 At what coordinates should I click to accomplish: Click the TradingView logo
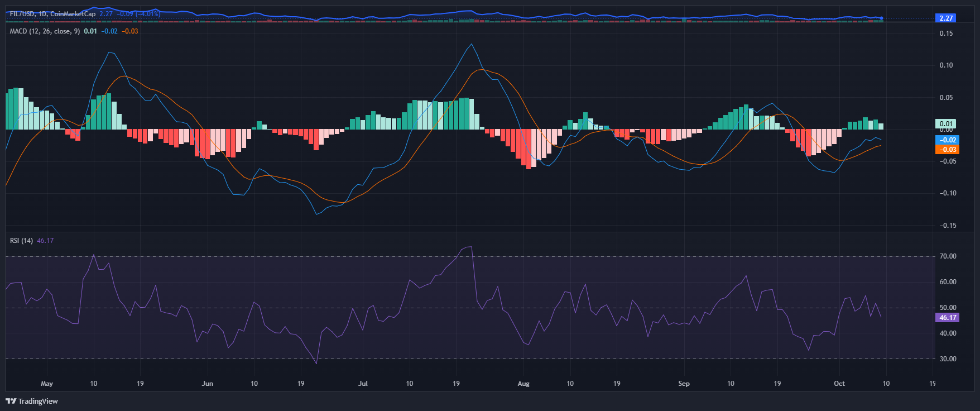pos(32,401)
